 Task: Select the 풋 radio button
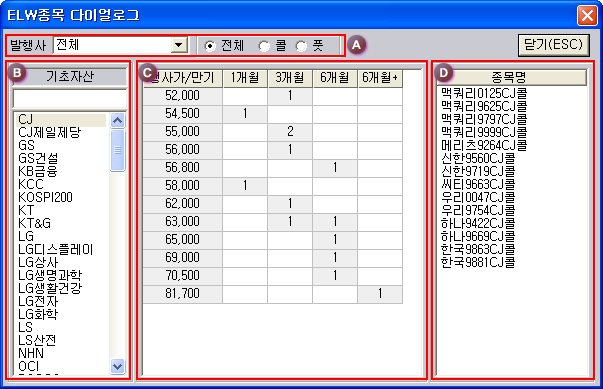[302, 46]
